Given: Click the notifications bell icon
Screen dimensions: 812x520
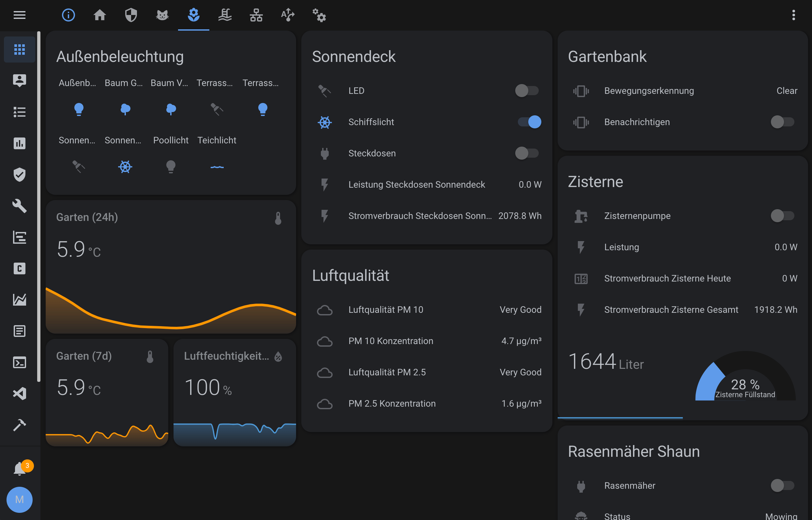Looking at the screenshot, I should [20, 469].
